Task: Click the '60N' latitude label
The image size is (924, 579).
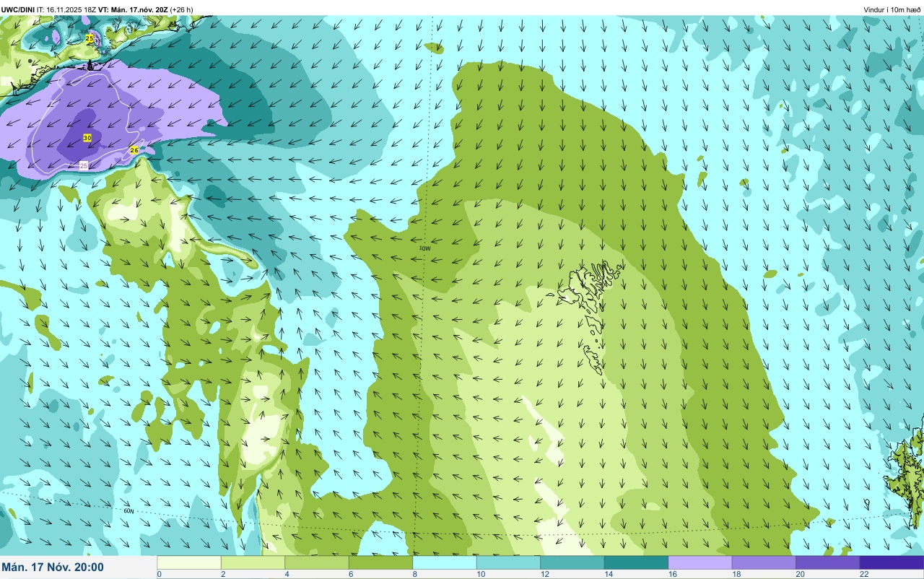Action: (129, 511)
